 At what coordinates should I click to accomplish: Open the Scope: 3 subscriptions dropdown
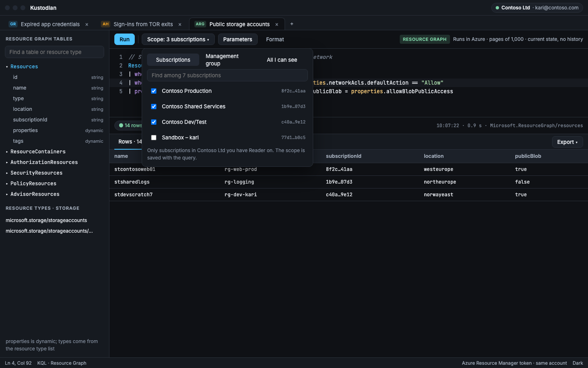178,39
